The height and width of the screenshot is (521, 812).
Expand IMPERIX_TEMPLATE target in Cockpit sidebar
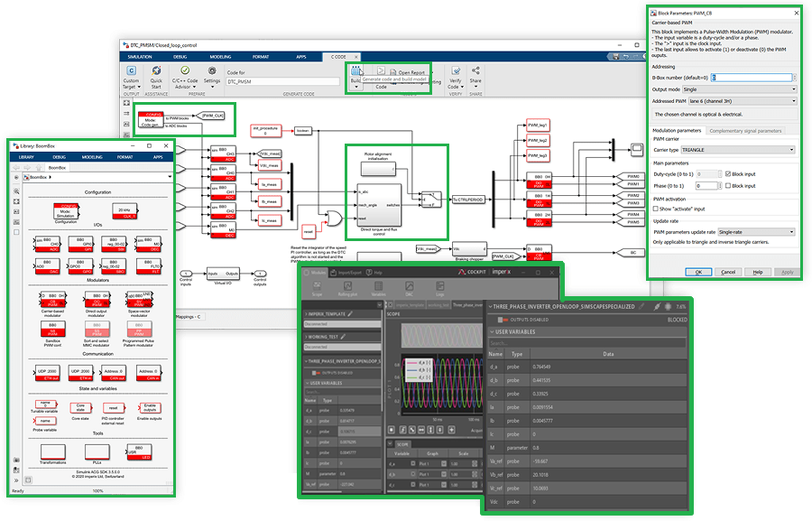coord(306,313)
